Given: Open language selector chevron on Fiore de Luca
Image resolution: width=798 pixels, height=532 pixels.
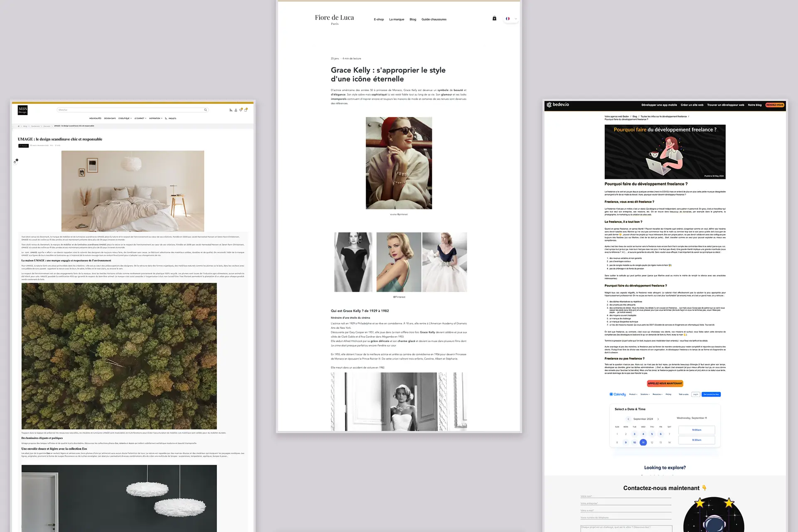Looking at the screenshot, I should point(516,19).
